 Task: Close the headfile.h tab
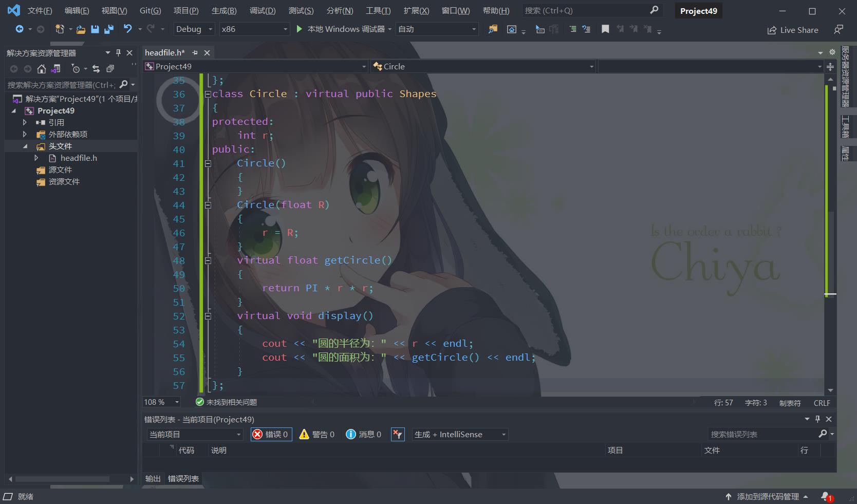207,53
